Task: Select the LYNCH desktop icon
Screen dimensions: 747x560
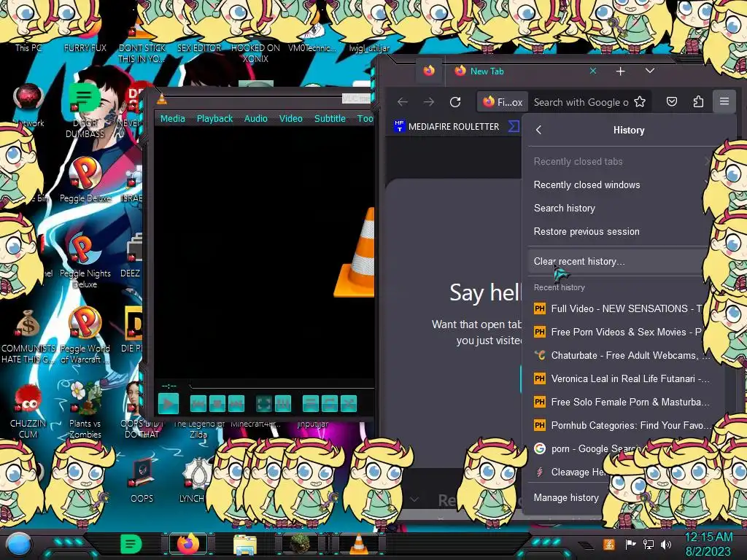Action: pos(194,480)
